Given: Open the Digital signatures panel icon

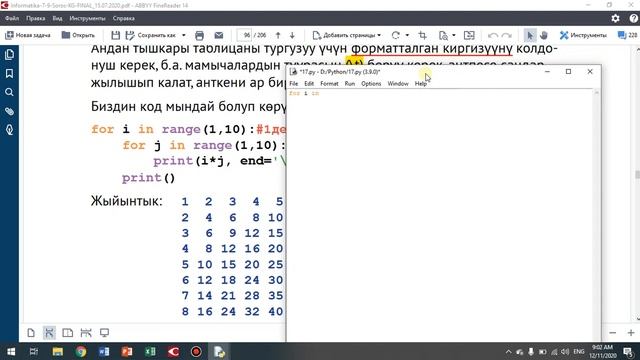Looking at the screenshot, I should [x=9, y=130].
